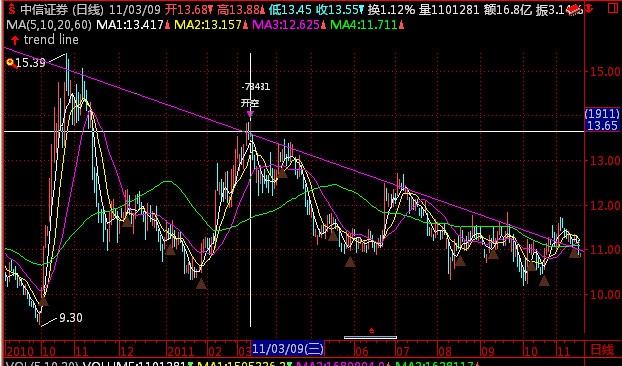The height and width of the screenshot is (366, 622).
Task: Click the header date 11/03/09
Action: 134,10
